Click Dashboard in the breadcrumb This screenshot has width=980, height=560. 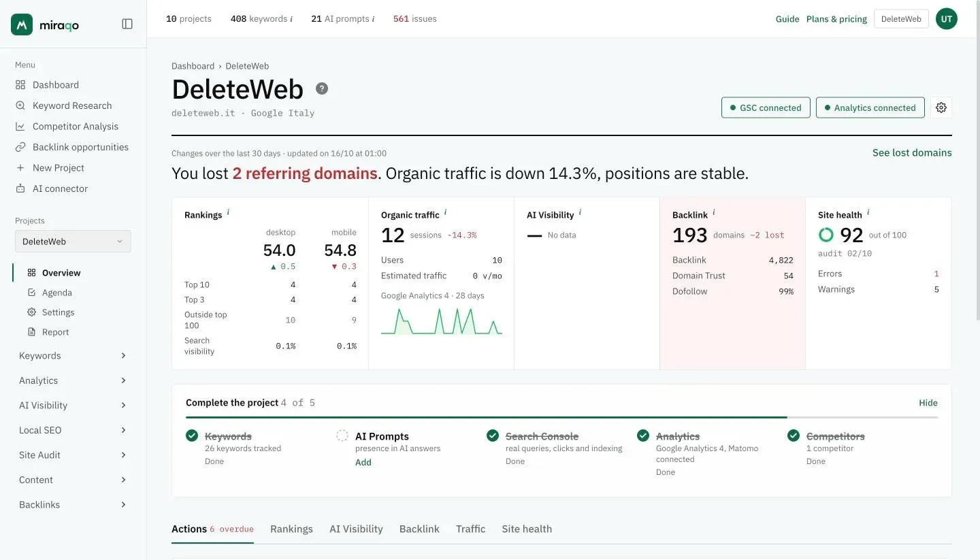pyautogui.click(x=193, y=66)
